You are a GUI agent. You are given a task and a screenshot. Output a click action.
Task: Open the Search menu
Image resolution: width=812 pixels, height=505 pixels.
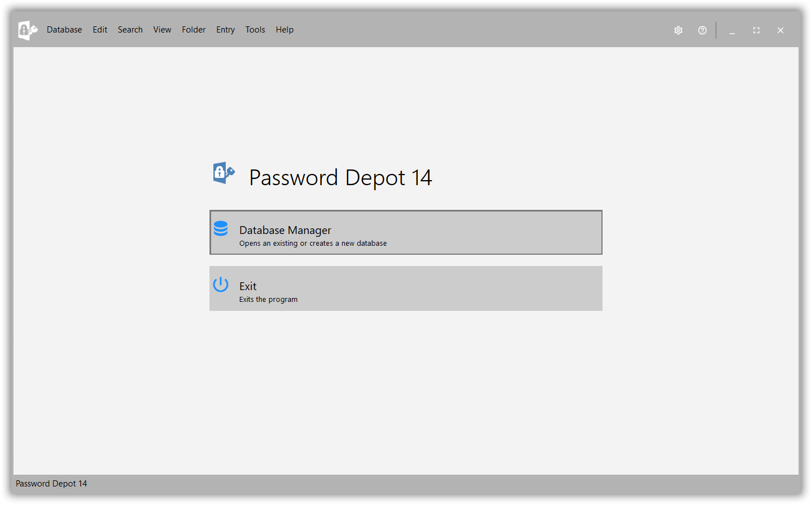tap(130, 30)
